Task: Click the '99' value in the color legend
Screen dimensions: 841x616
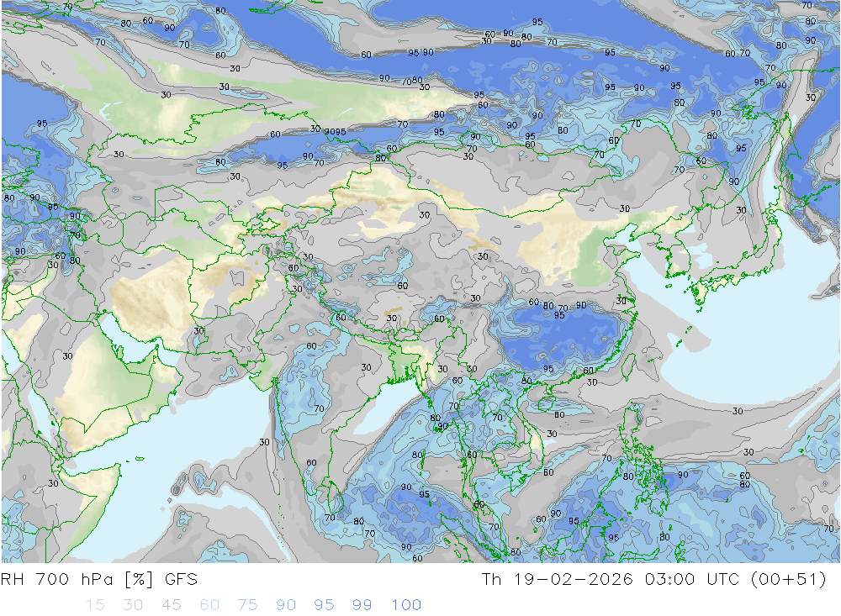Action: tap(362, 605)
